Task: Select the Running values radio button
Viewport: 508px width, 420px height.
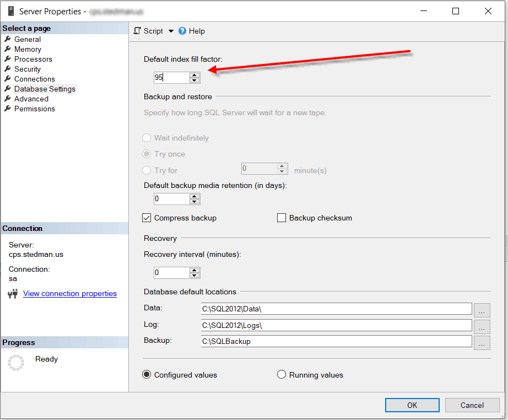Action: point(282,374)
